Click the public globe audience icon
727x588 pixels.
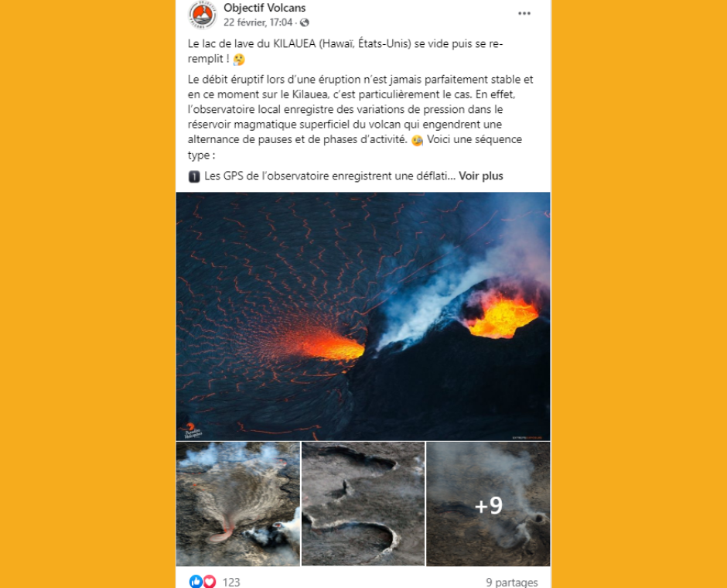tap(304, 22)
